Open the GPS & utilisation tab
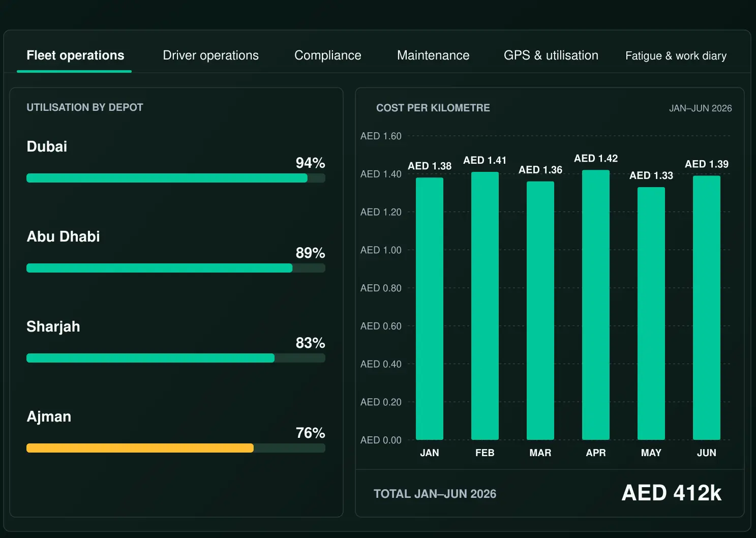The image size is (756, 538). click(x=551, y=55)
